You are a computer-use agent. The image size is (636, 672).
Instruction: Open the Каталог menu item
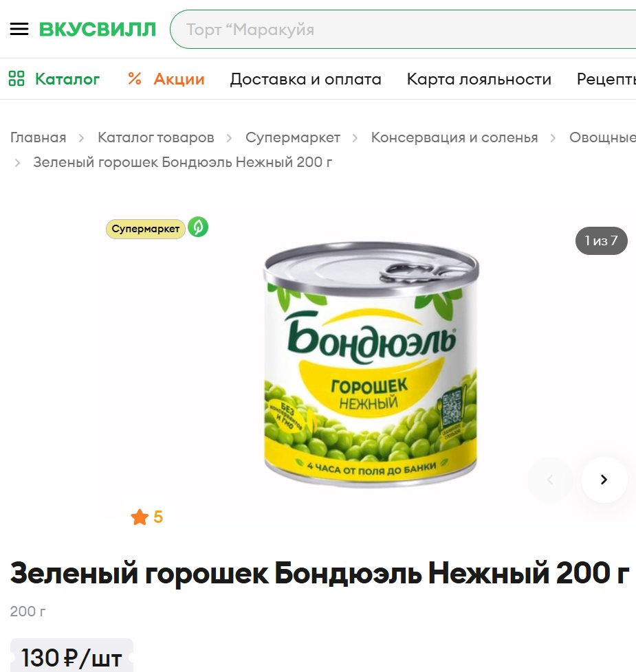pyautogui.click(x=67, y=79)
